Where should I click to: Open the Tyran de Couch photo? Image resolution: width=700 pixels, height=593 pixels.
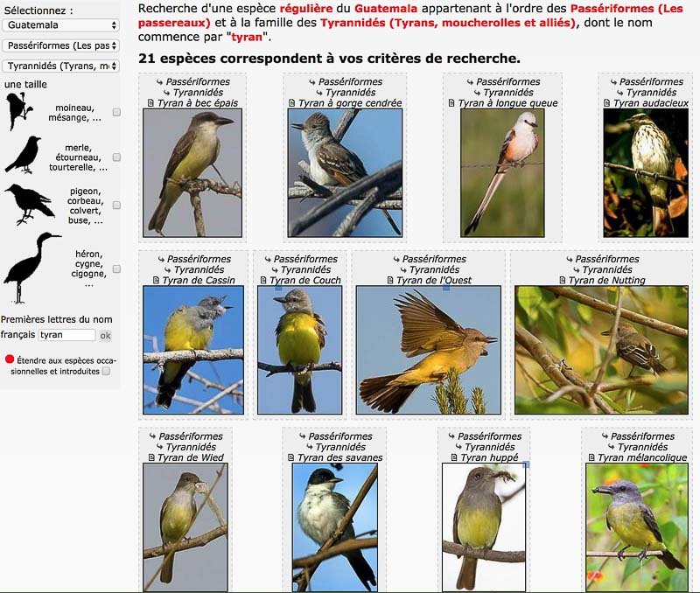coord(299,350)
